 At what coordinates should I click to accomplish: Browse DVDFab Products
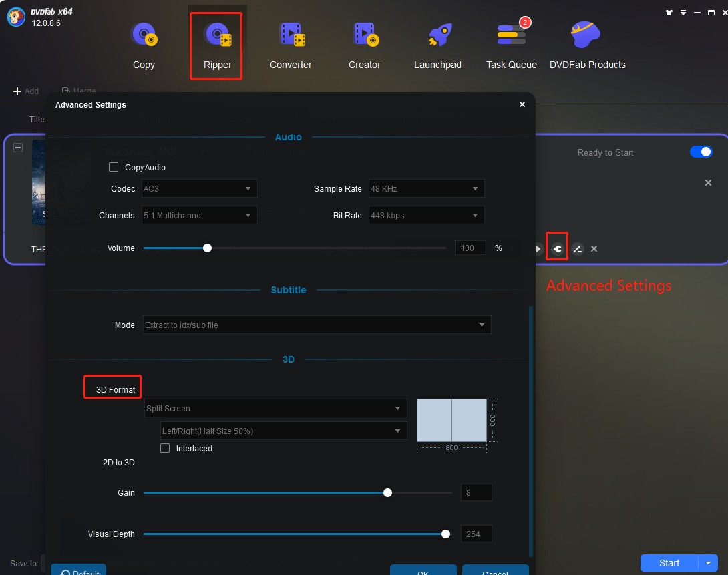click(x=586, y=43)
